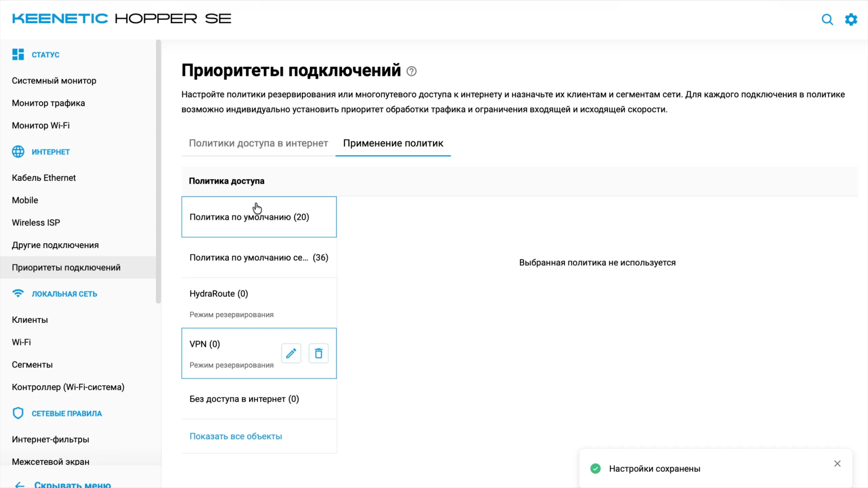Open Другие подключения page

[55, 245]
